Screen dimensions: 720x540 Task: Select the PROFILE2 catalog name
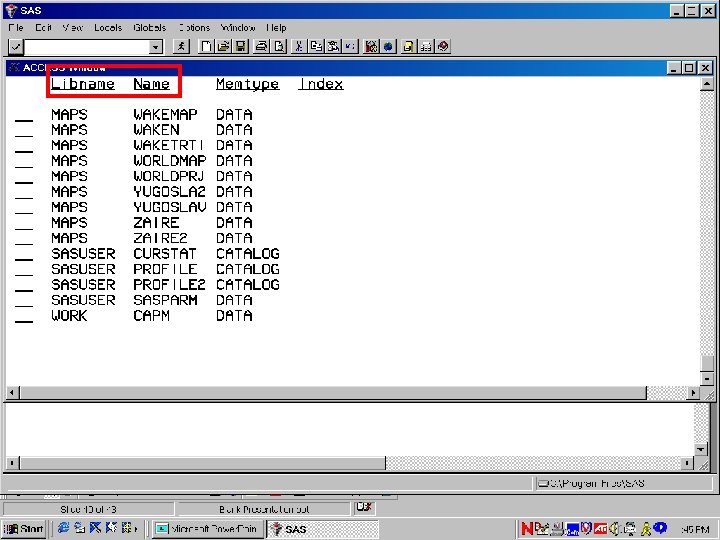pos(169,285)
